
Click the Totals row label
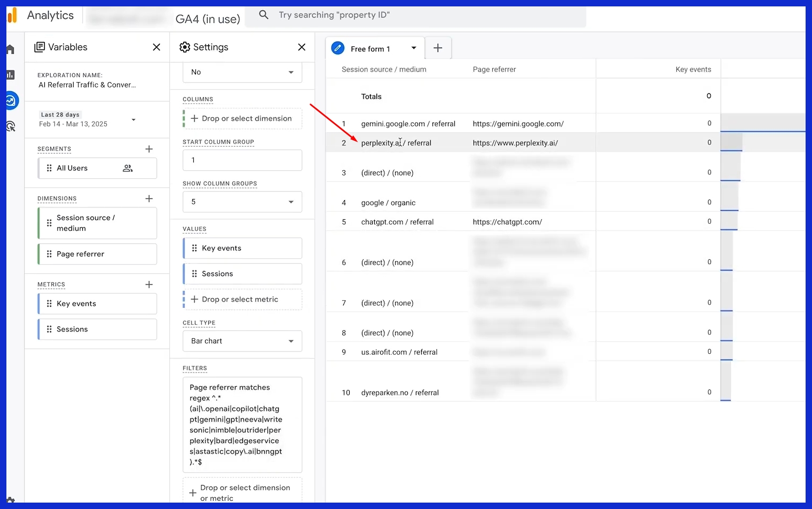tap(371, 97)
